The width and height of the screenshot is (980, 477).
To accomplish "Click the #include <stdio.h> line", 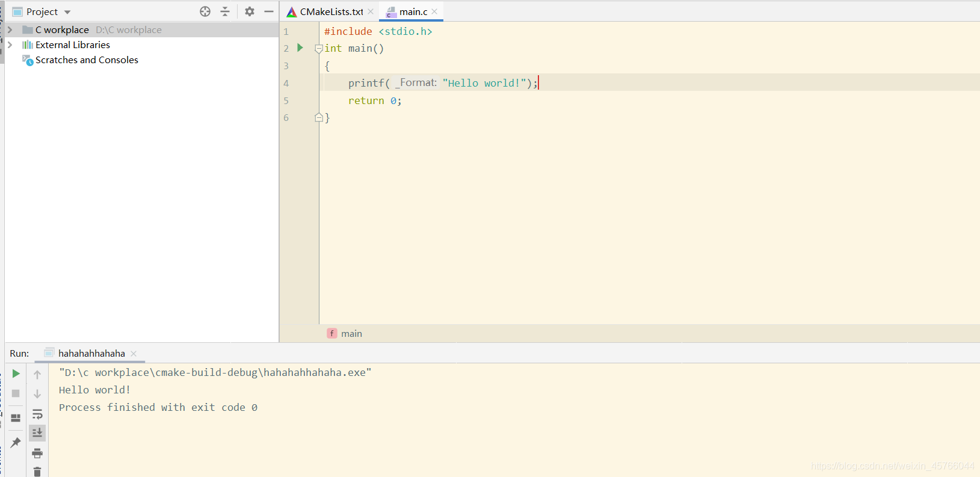I will click(378, 31).
